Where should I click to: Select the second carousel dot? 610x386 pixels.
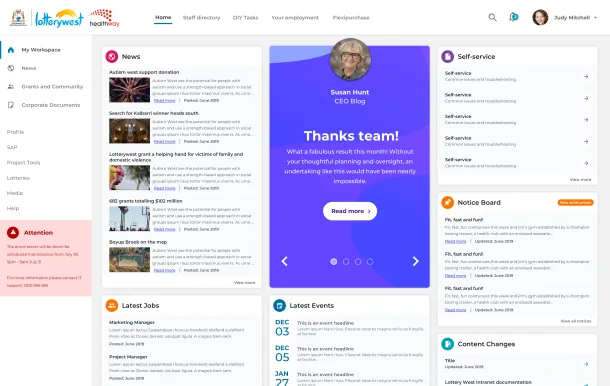click(x=346, y=261)
